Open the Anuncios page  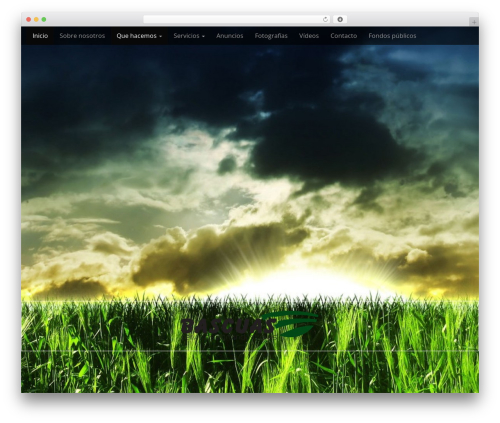230,36
